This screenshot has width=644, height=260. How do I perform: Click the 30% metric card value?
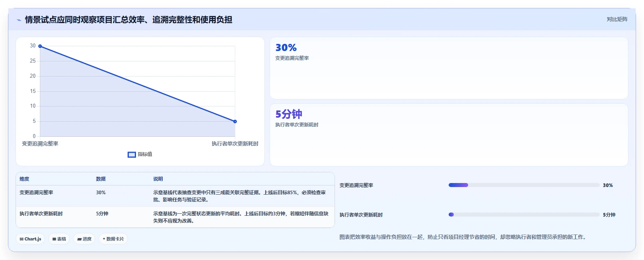(286, 48)
